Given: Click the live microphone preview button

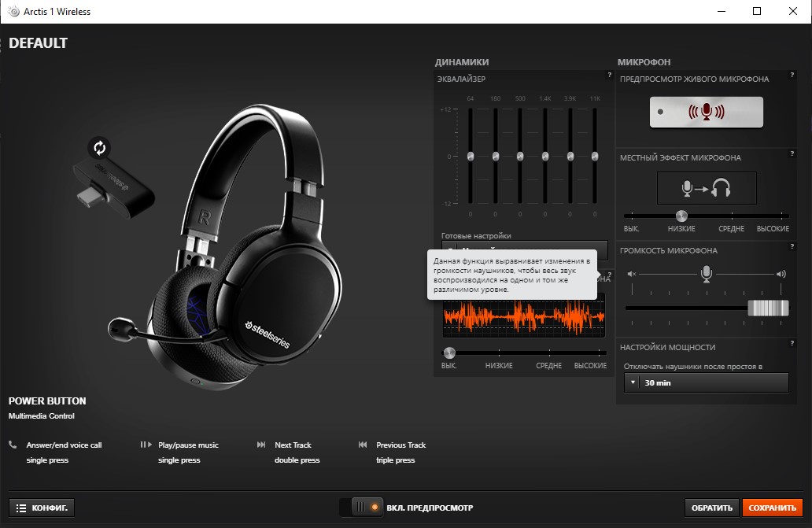Looking at the screenshot, I should (707, 112).
